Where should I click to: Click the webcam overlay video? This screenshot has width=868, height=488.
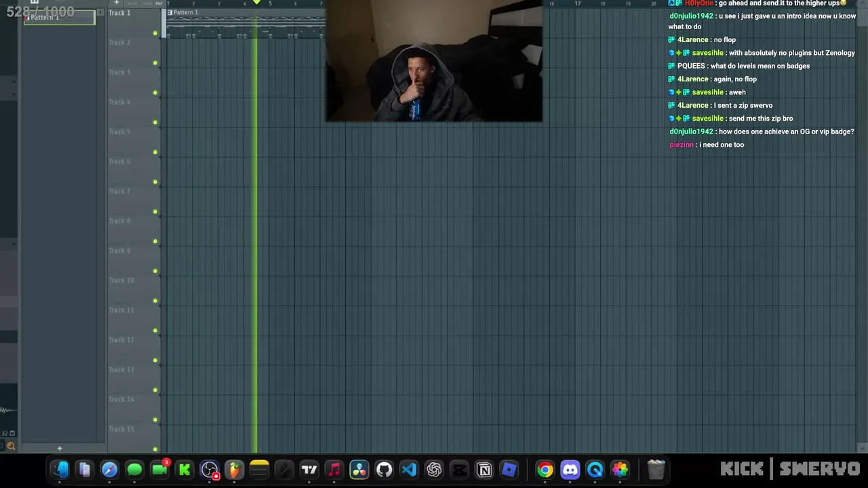point(434,61)
